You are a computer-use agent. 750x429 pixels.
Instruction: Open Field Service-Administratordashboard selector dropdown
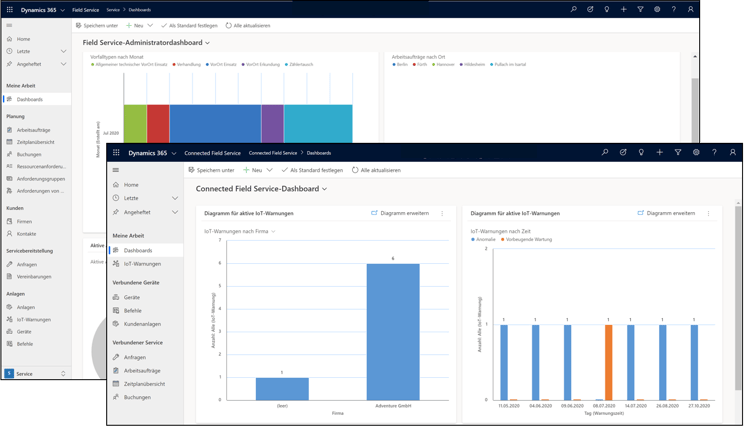click(x=208, y=43)
